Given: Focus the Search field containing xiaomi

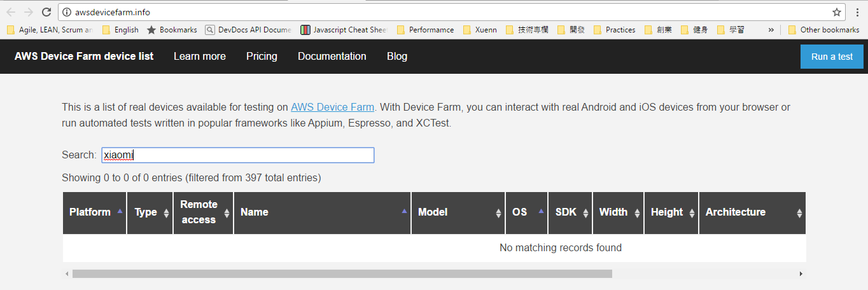Looking at the screenshot, I should click(237, 155).
